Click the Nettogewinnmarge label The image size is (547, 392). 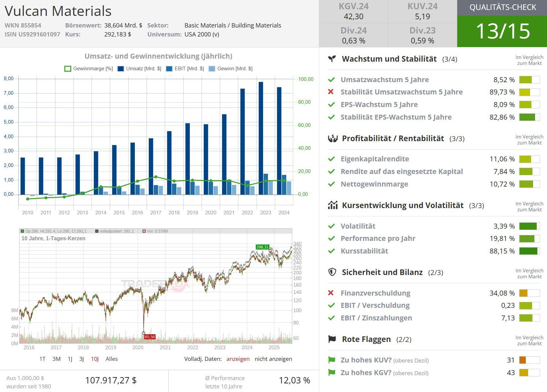tap(374, 184)
